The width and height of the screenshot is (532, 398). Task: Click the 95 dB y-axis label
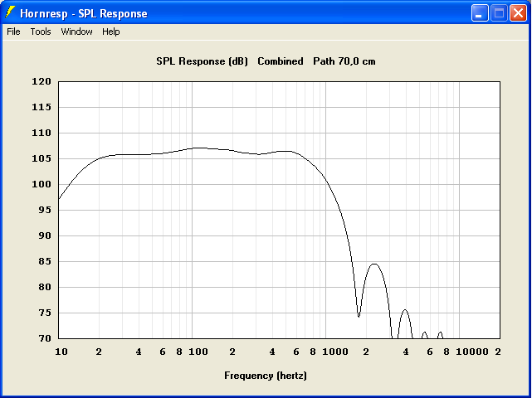(x=45, y=210)
